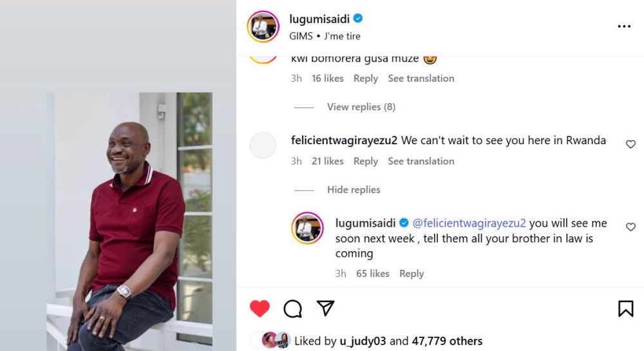View the 65 likes on lugumisaidi's reply
The image size is (644, 351).
point(372,274)
